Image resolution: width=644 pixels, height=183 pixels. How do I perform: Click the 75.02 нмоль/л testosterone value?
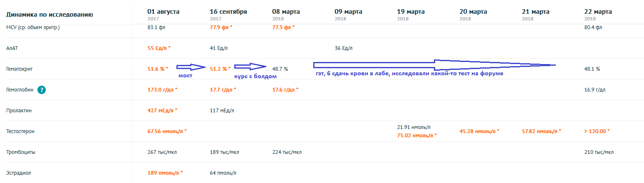pos(415,135)
